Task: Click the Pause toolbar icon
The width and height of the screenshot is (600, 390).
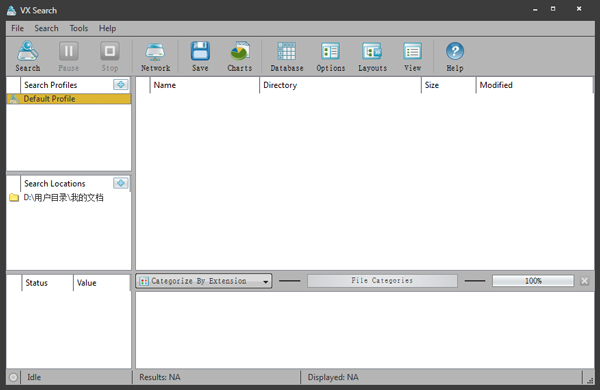Action: [x=68, y=56]
